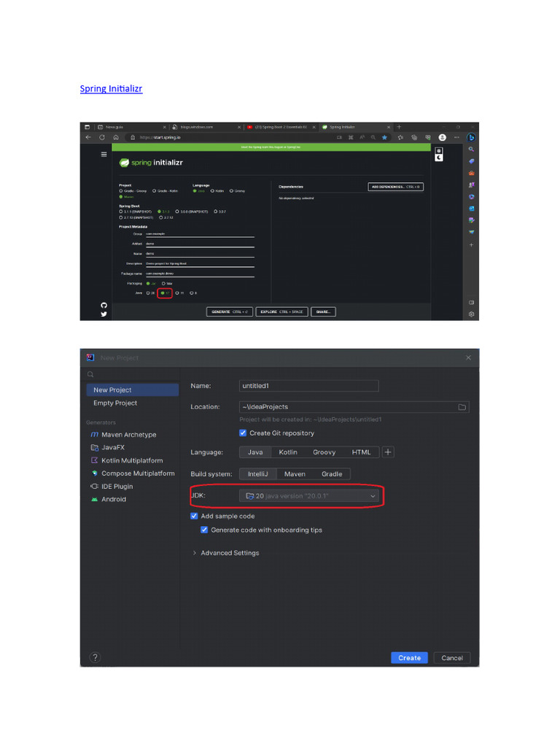Open the browser profile avatar
This screenshot has height=747, width=560.
(443, 137)
